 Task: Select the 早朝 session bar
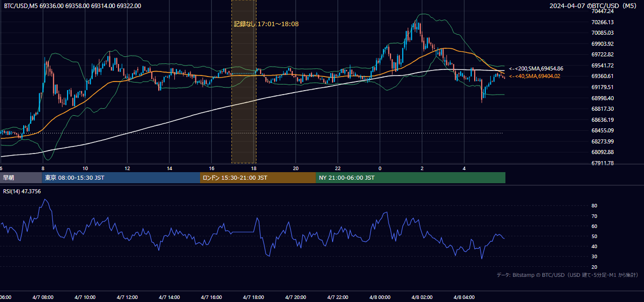click(21, 178)
